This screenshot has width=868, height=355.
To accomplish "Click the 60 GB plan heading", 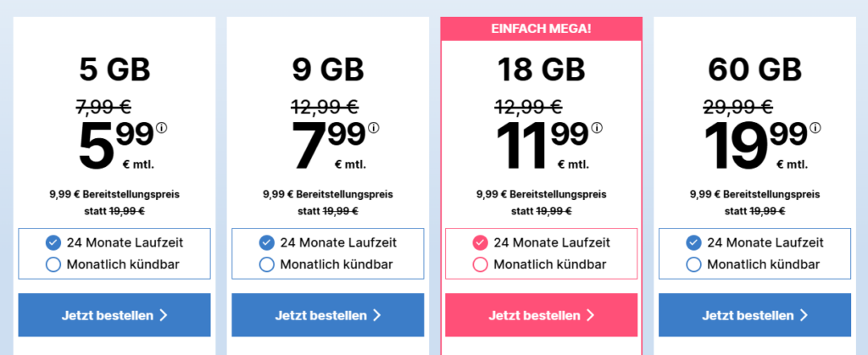I will 754,70.
